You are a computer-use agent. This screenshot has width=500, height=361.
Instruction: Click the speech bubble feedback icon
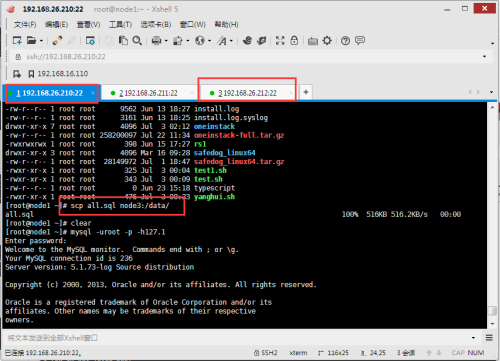(x=360, y=41)
